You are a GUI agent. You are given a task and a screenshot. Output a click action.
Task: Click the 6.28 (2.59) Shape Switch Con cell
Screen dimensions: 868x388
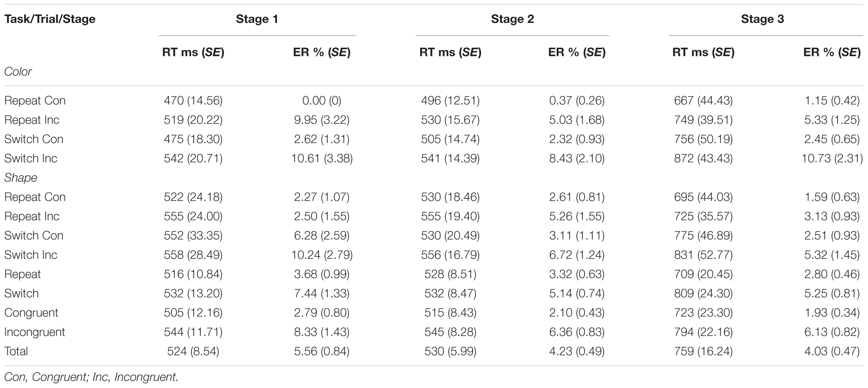pyautogui.click(x=322, y=236)
